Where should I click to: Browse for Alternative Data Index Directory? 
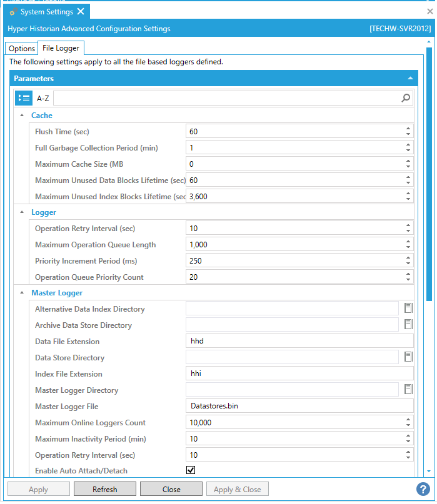coord(408,308)
